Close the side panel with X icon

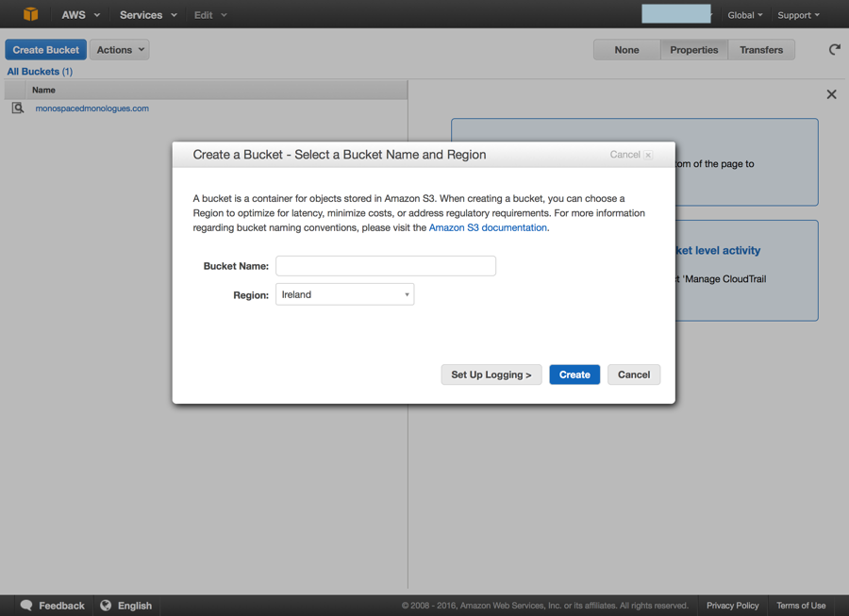(x=832, y=94)
